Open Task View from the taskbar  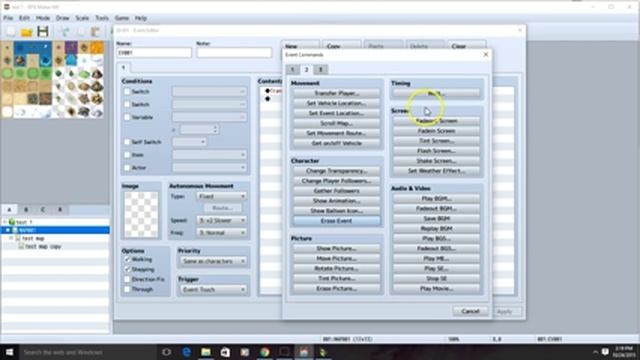(167, 352)
